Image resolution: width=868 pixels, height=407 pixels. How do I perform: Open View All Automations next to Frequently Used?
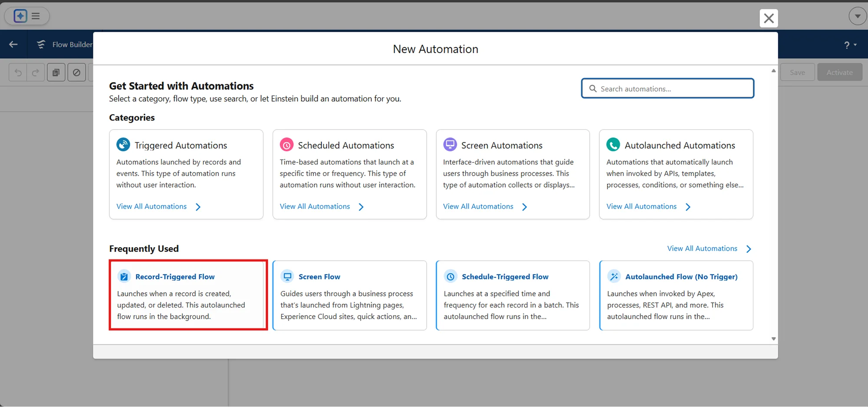tap(702, 248)
